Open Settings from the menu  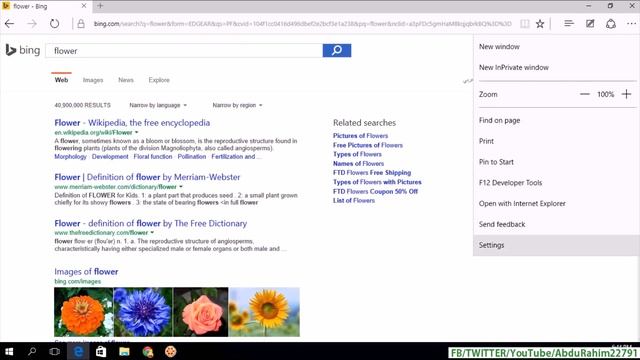[x=556, y=245]
